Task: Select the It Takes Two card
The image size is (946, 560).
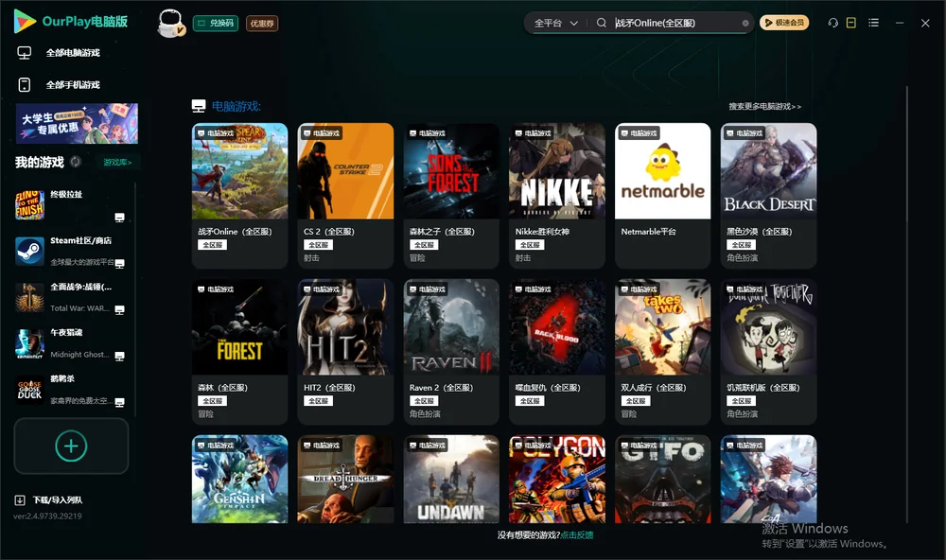Action: point(663,352)
